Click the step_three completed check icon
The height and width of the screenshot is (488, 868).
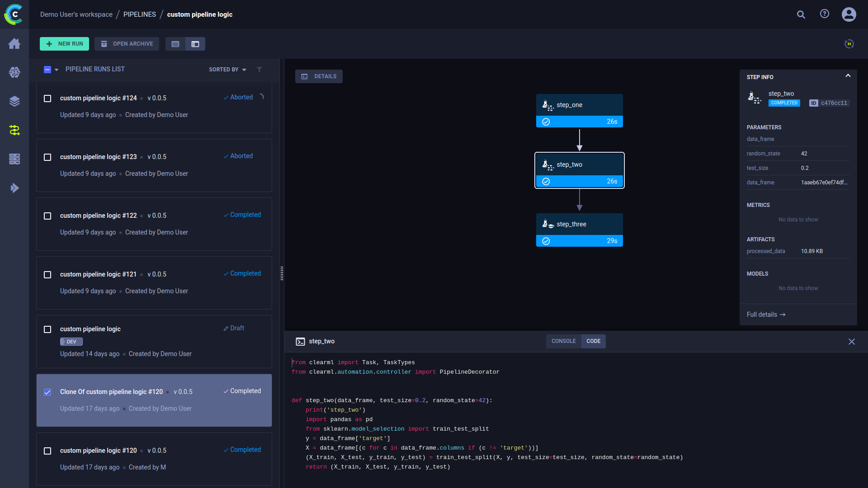[546, 241]
